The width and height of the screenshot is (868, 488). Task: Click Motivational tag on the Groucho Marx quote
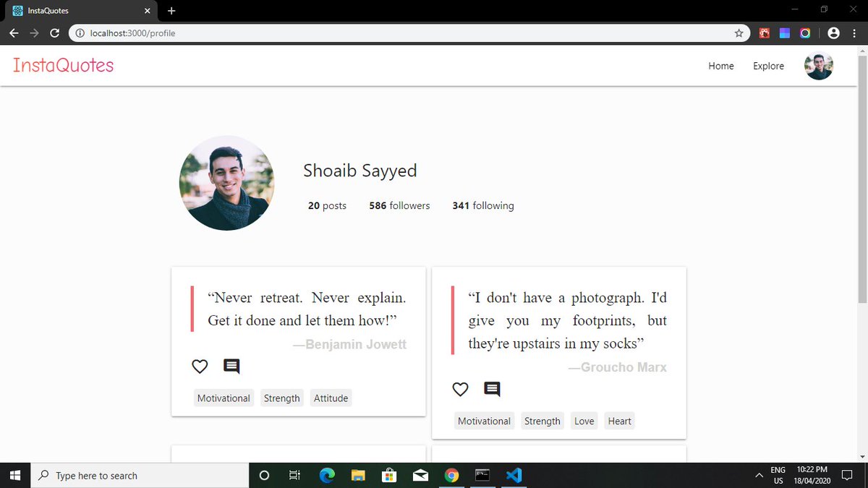tap(484, 421)
